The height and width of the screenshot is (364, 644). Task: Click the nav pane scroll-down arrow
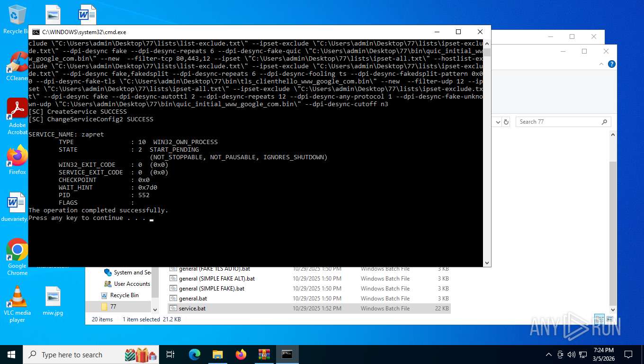click(155, 309)
